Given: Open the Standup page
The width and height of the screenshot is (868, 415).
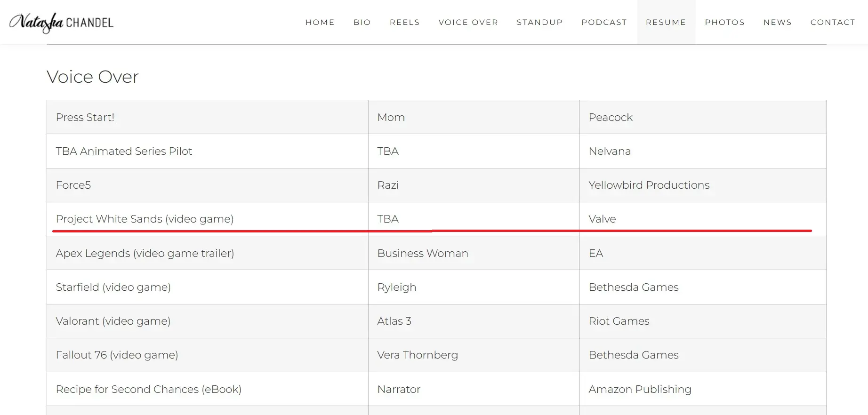Looking at the screenshot, I should click(539, 22).
